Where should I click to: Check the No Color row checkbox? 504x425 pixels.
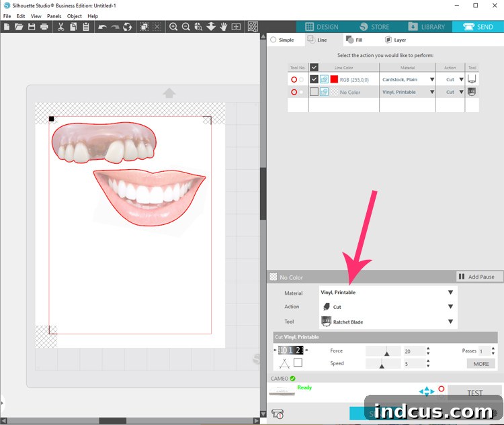314,92
